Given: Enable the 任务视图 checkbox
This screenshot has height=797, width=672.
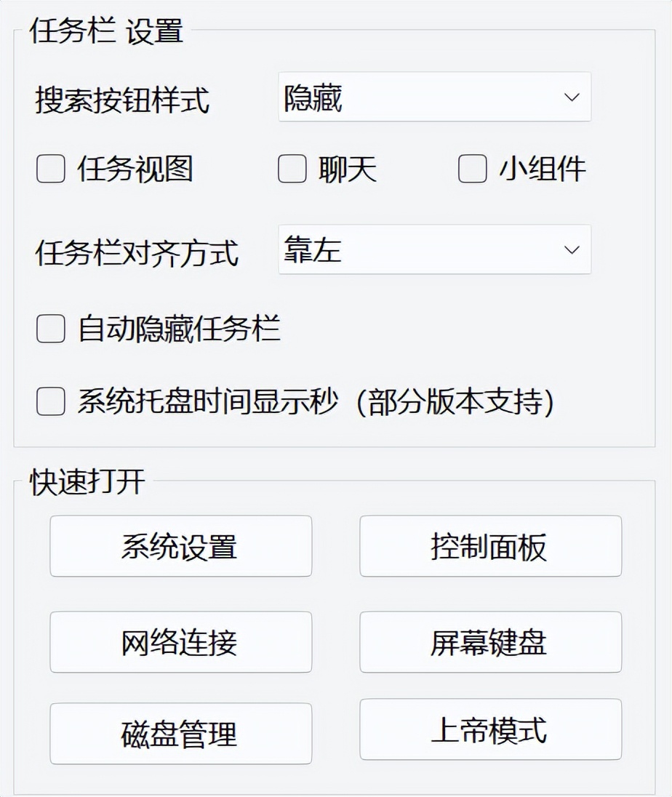Looking at the screenshot, I should (49, 169).
